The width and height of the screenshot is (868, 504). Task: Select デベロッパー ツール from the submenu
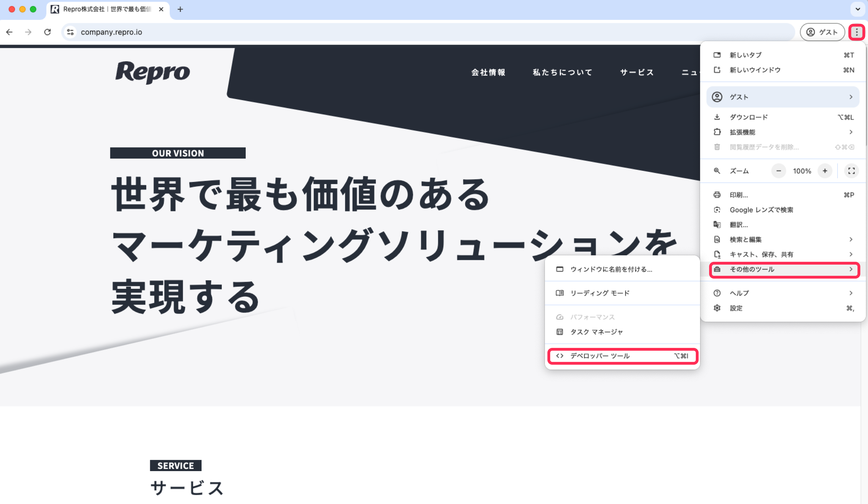pos(622,356)
